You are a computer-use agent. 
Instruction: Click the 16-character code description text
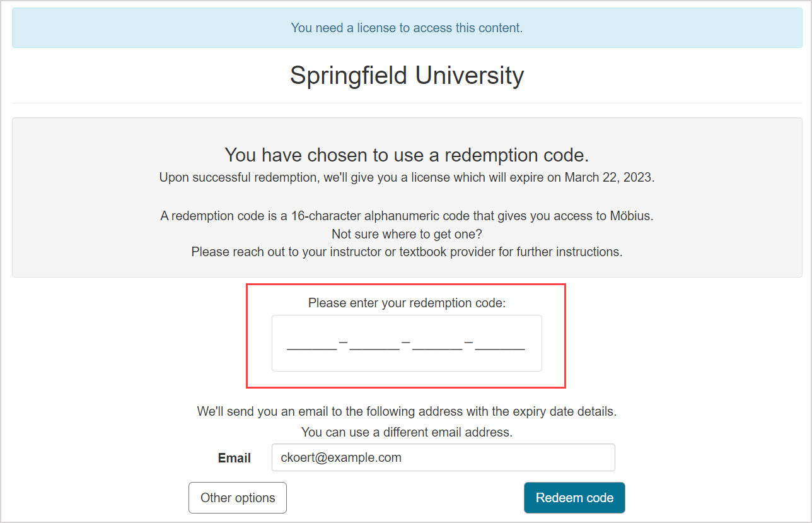tap(407, 216)
